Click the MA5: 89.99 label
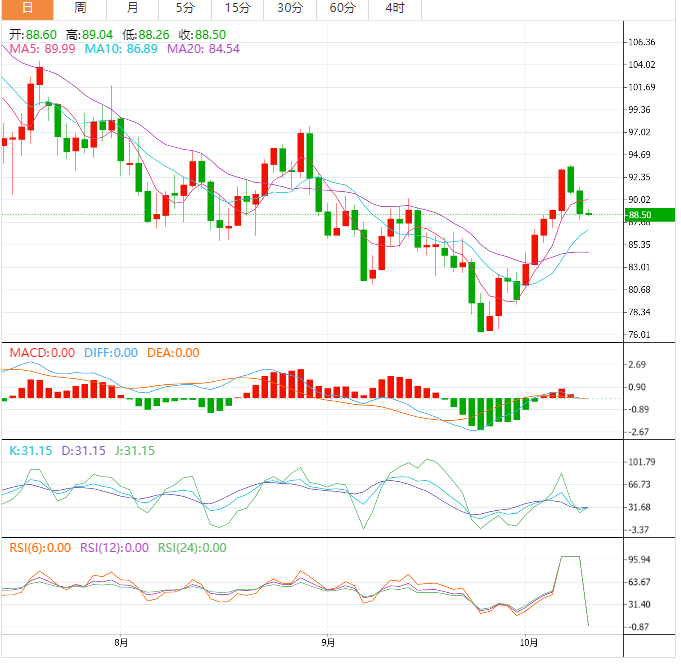This screenshot has width=681, height=671. [43, 49]
